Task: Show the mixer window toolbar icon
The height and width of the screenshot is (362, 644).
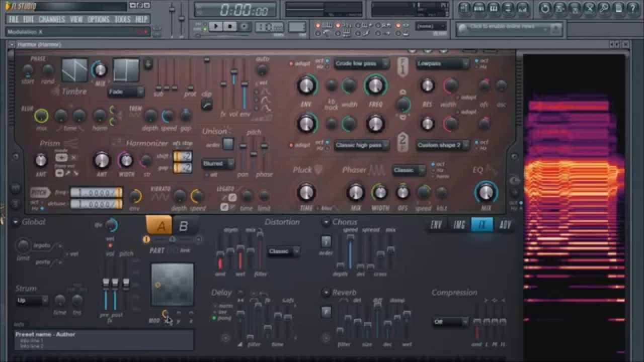Action: [523, 8]
